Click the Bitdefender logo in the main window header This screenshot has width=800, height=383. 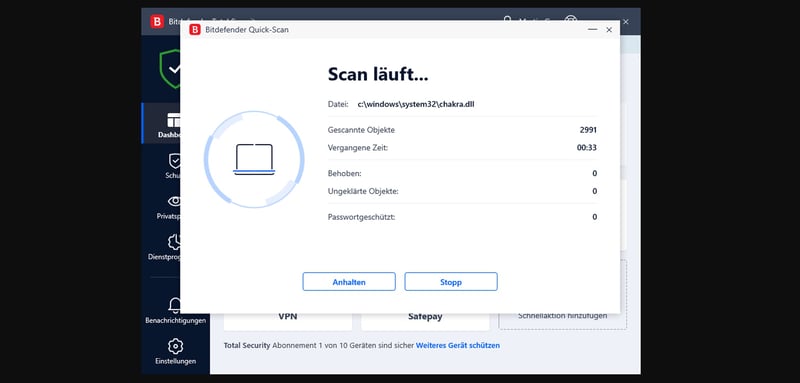pyautogui.click(x=157, y=21)
